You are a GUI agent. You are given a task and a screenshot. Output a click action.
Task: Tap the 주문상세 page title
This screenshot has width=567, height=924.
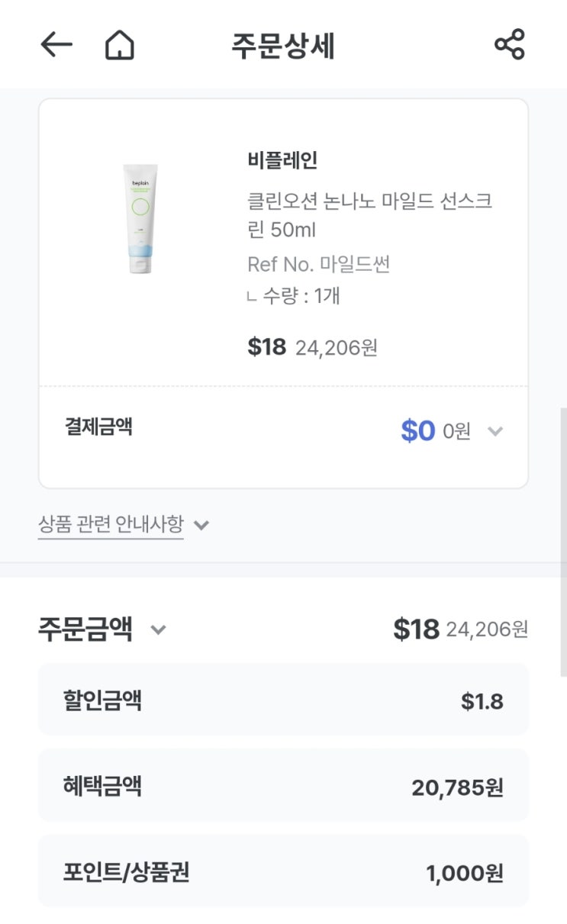pos(283,46)
